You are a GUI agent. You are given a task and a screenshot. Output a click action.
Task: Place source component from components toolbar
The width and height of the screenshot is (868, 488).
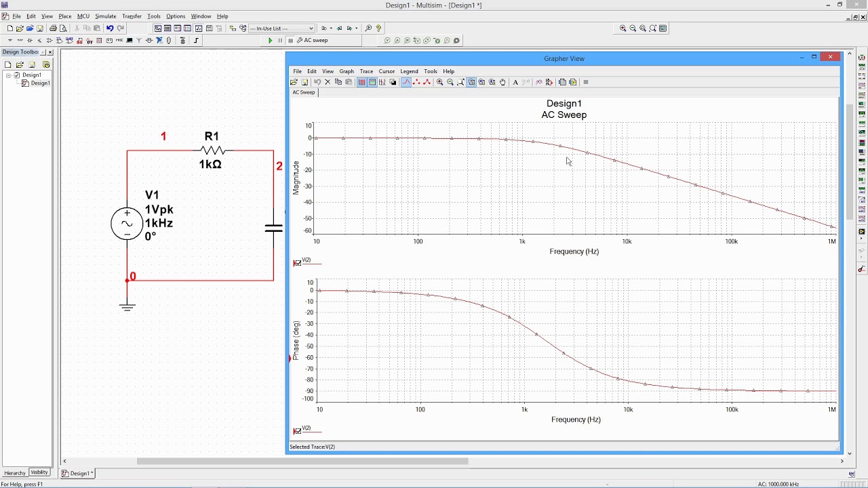(9, 41)
